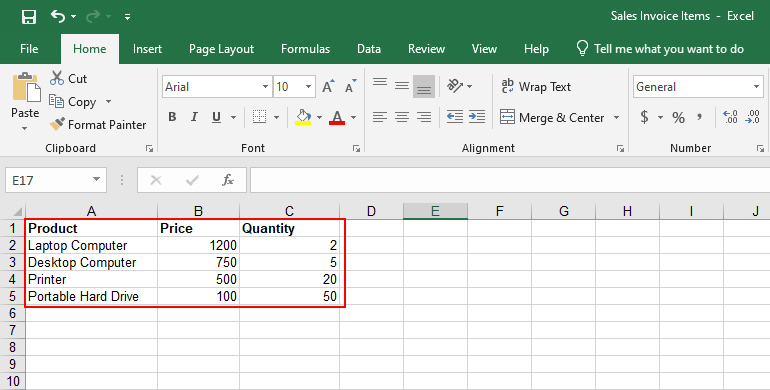Image resolution: width=770 pixels, height=390 pixels.
Task: Activate Format Painter
Action: (x=98, y=125)
